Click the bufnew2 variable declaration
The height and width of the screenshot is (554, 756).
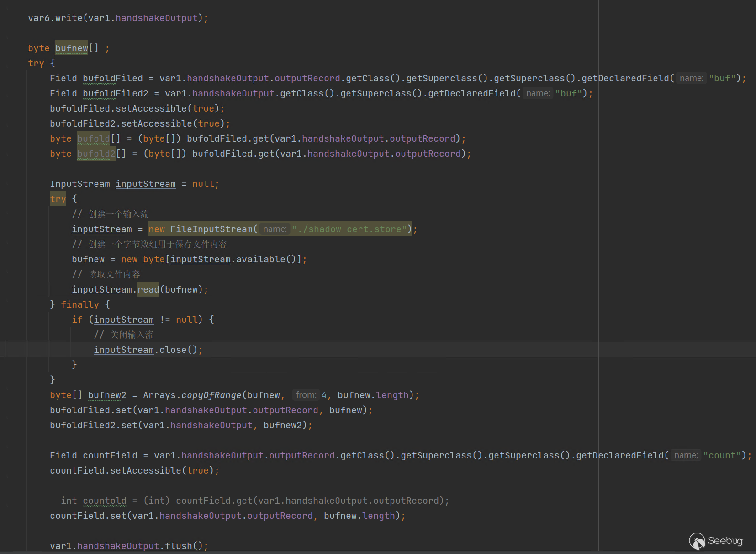click(107, 395)
